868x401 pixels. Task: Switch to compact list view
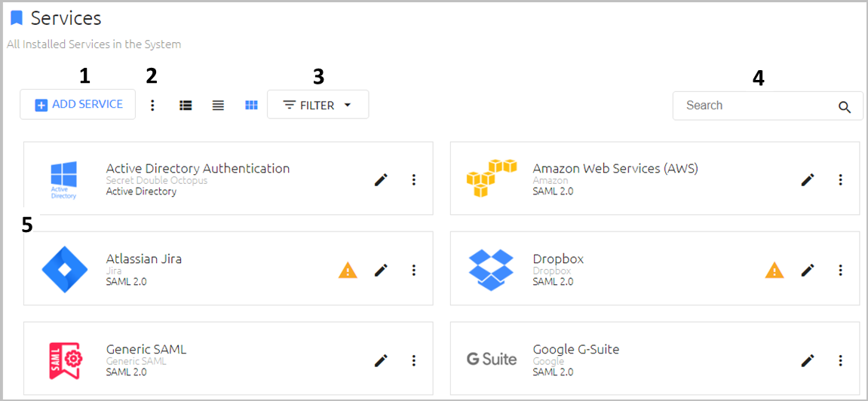coord(218,105)
